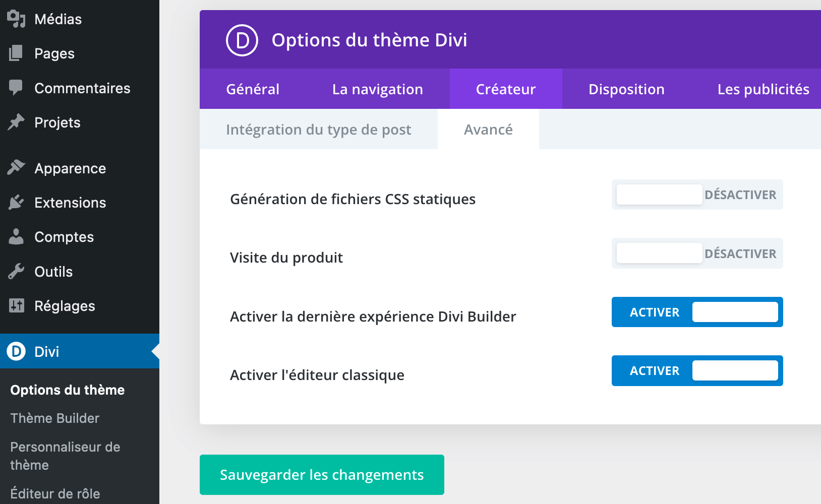Viewport: 821px width, 504px height.
Task: Click the Commentaires speech bubble icon
Action: click(16, 88)
